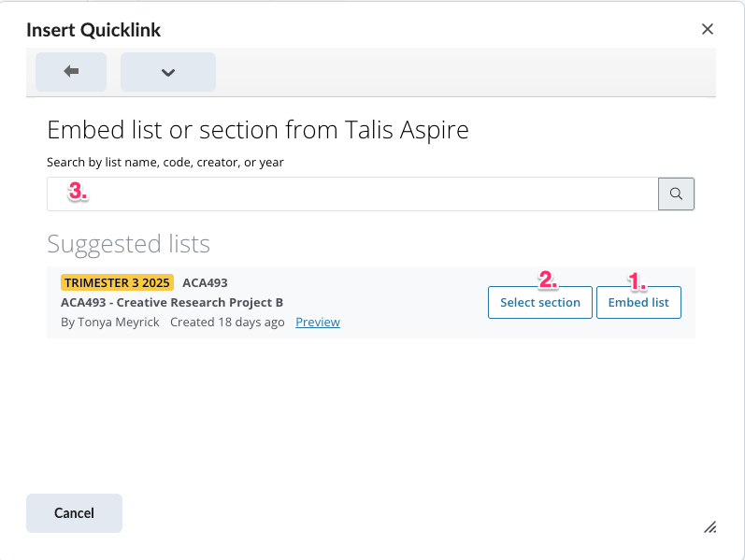This screenshot has width=745, height=560.
Task: Click the ACA493 code label
Action: [x=205, y=282]
